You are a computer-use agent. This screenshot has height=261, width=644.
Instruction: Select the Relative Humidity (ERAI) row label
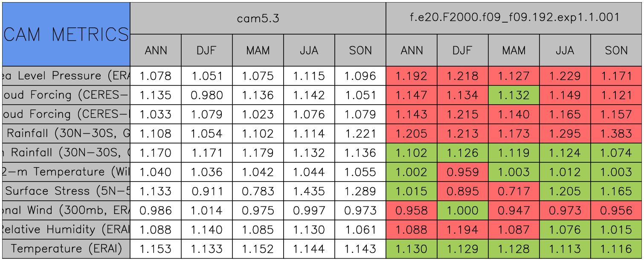[x=66, y=229]
